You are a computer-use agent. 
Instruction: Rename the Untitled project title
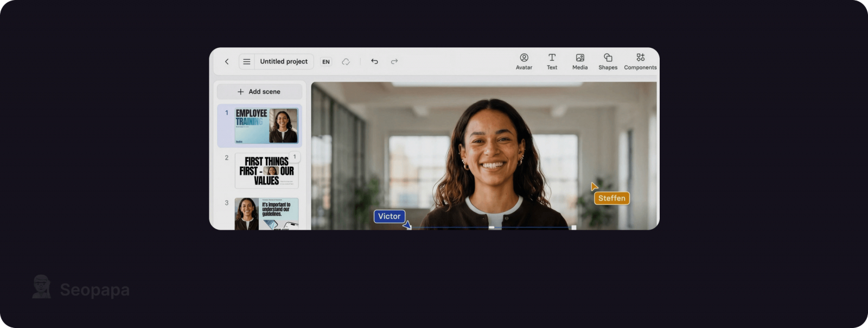pyautogui.click(x=284, y=62)
